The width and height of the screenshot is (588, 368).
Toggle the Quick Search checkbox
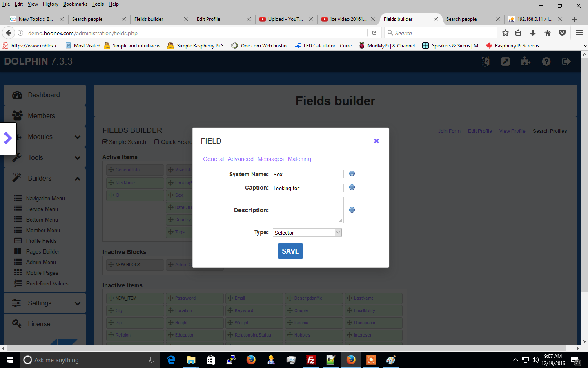click(157, 142)
